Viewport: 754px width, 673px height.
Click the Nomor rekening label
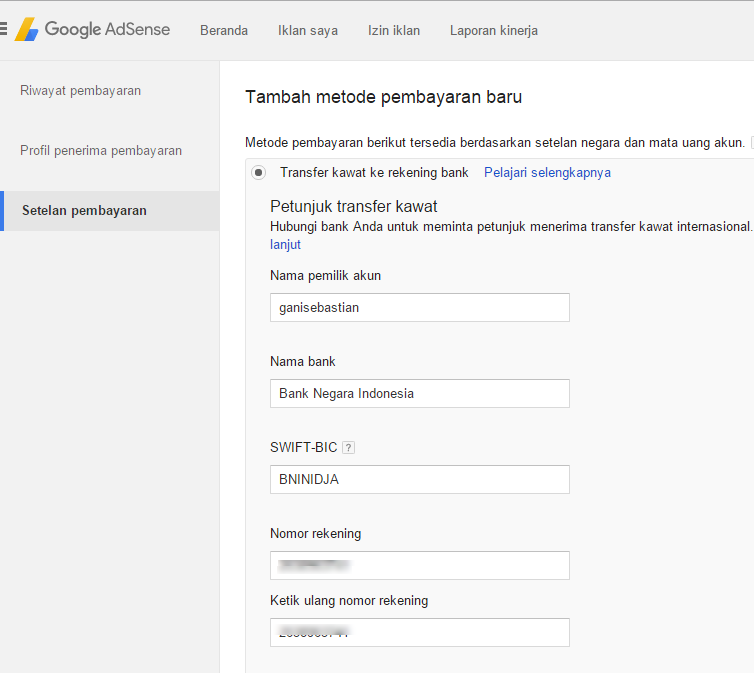(315, 534)
